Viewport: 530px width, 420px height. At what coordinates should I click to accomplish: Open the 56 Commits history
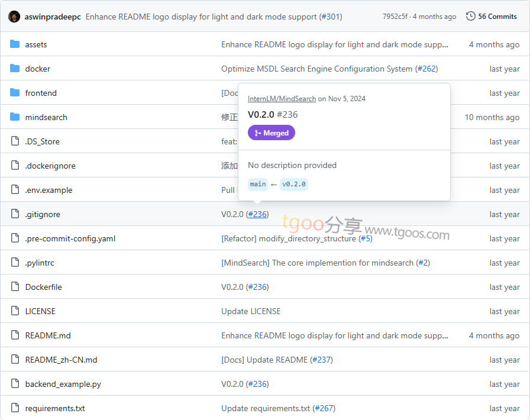click(x=491, y=17)
